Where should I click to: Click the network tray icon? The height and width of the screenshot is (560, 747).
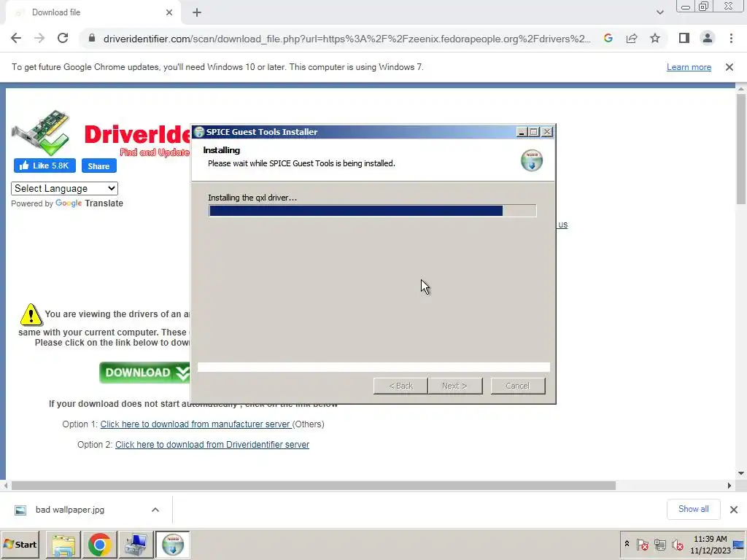(659, 544)
